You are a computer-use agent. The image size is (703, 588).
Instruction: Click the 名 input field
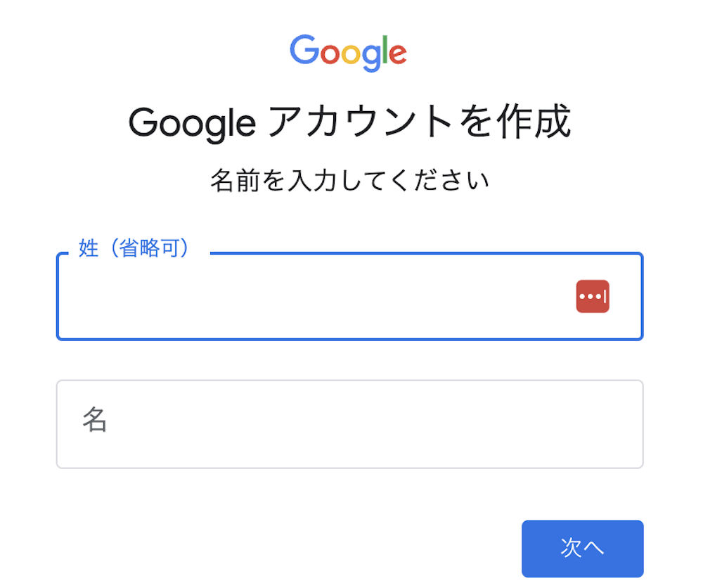[349, 424]
